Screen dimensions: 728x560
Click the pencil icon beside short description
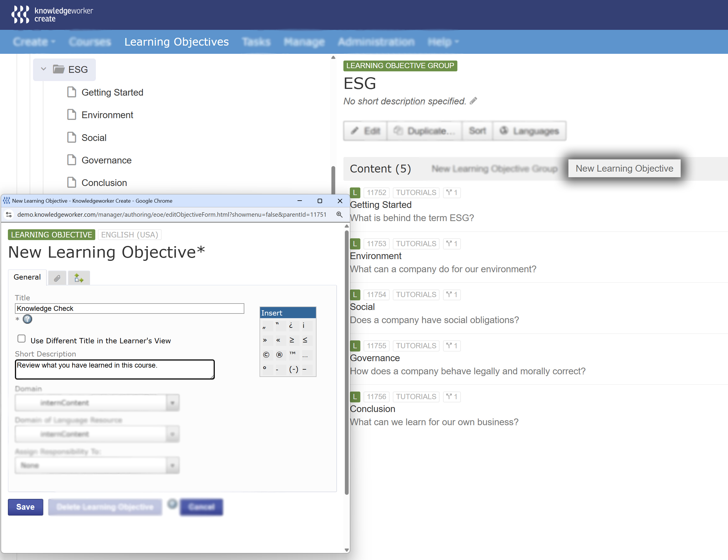[x=473, y=101]
